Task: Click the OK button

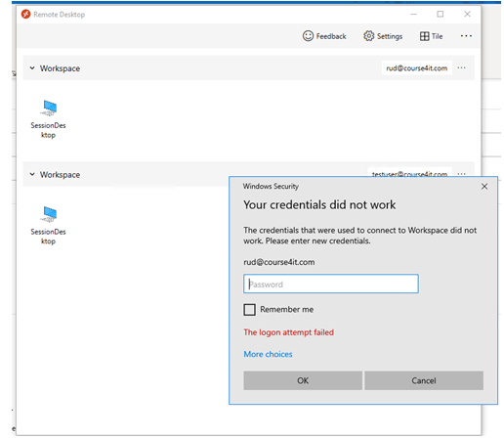Action: pyautogui.click(x=303, y=380)
